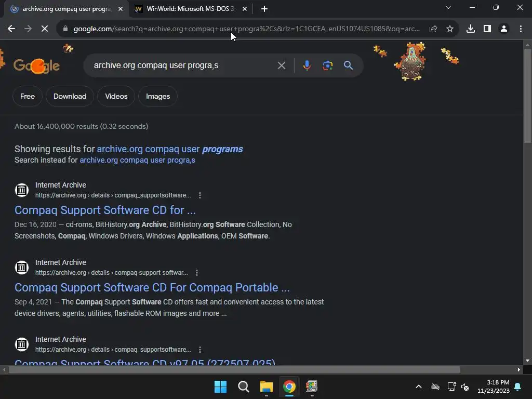This screenshot has height=399, width=532.
Task: Filter results by Download
Action: tap(70, 96)
